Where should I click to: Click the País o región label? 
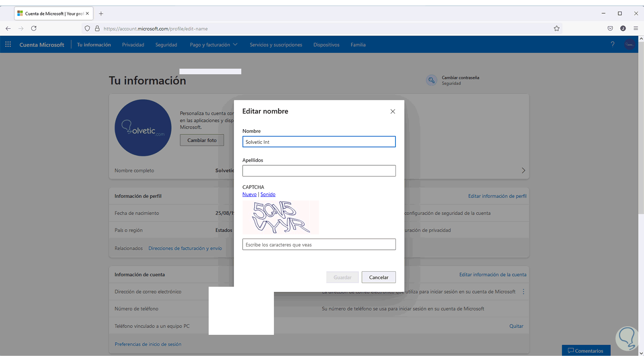pyautogui.click(x=128, y=231)
